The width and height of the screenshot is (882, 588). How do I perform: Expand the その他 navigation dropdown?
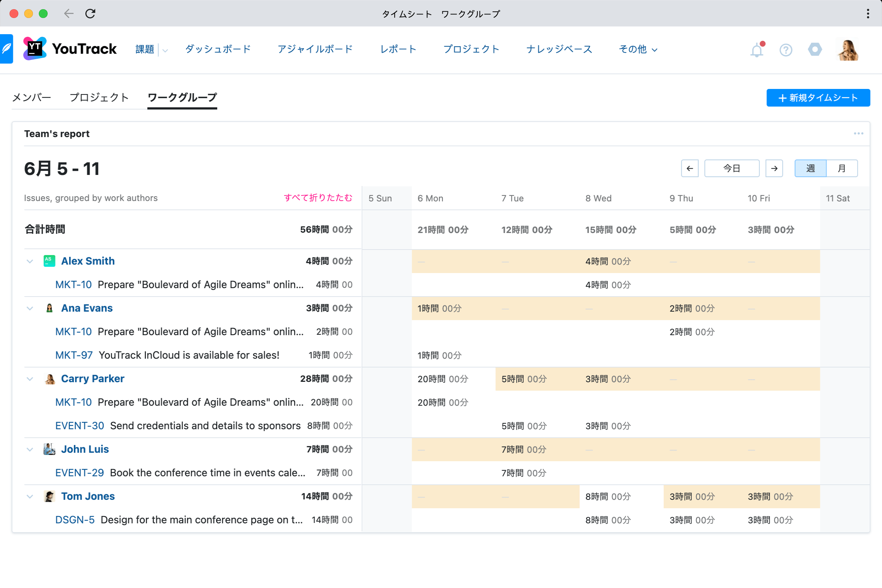click(638, 49)
